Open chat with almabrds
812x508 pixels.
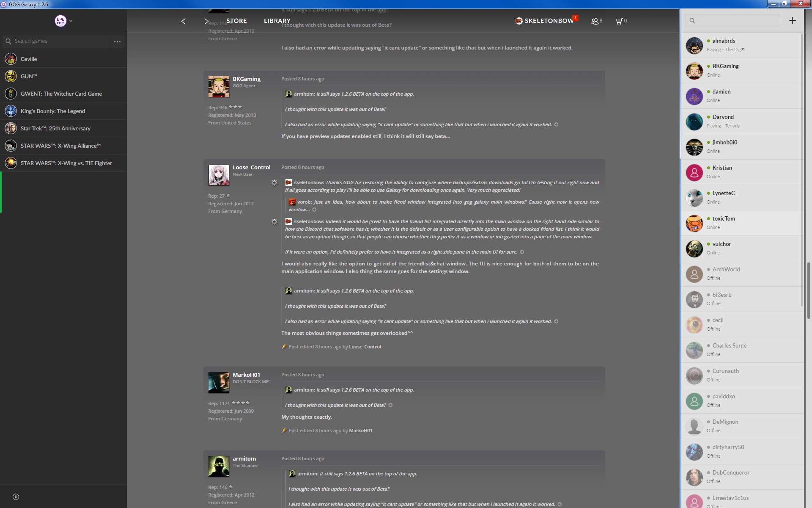[742, 45]
